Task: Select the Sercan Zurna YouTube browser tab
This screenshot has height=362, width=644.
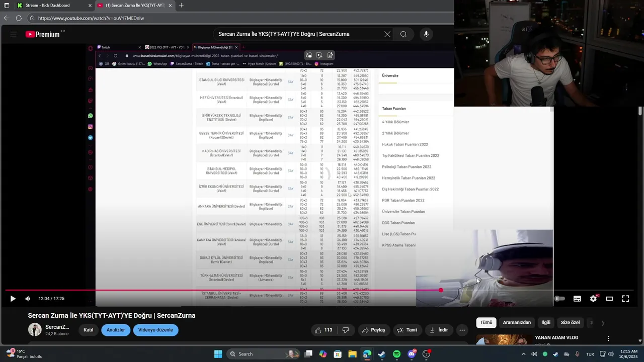Action: click(135, 5)
